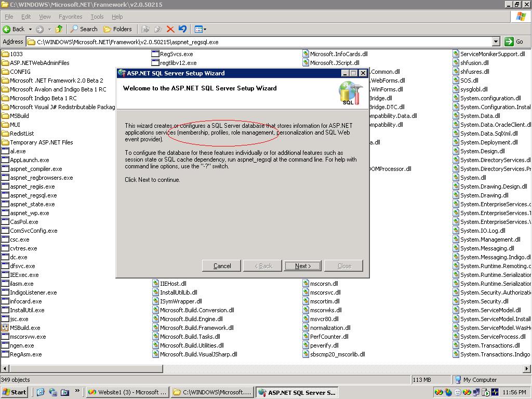Image resolution: width=532 pixels, height=399 pixels.
Task: Open the Back history dropdown arrow
Action: pyautogui.click(x=30, y=29)
